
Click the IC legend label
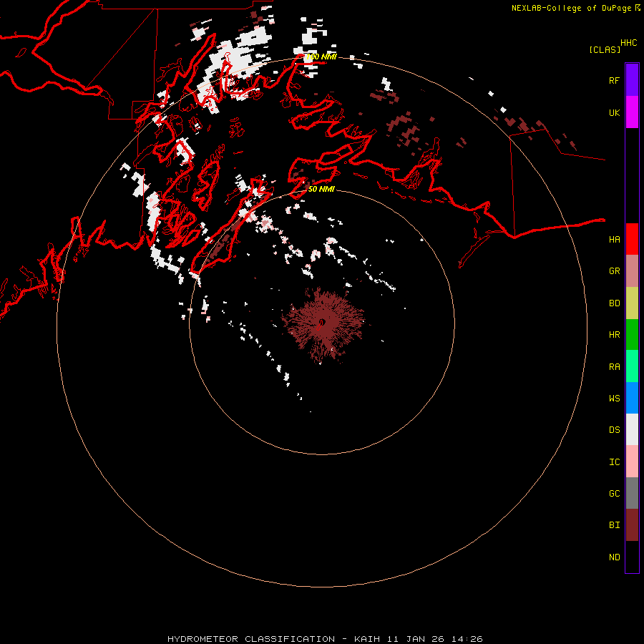click(x=614, y=462)
